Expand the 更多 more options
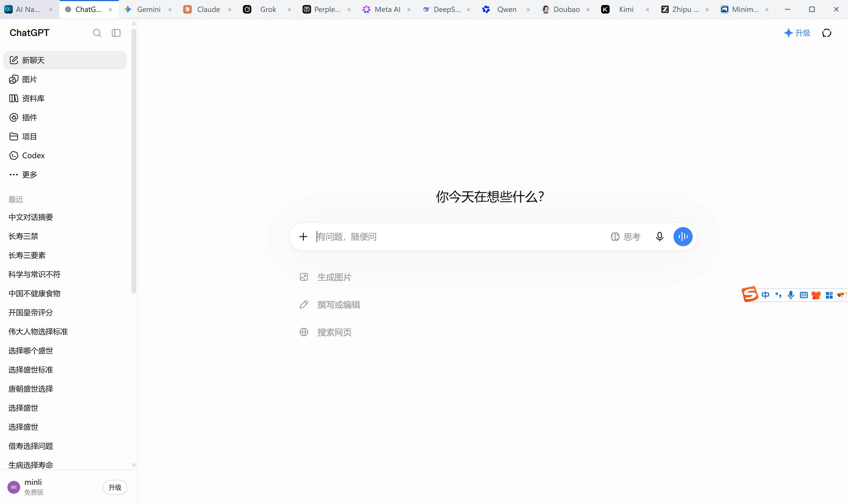 click(x=65, y=174)
